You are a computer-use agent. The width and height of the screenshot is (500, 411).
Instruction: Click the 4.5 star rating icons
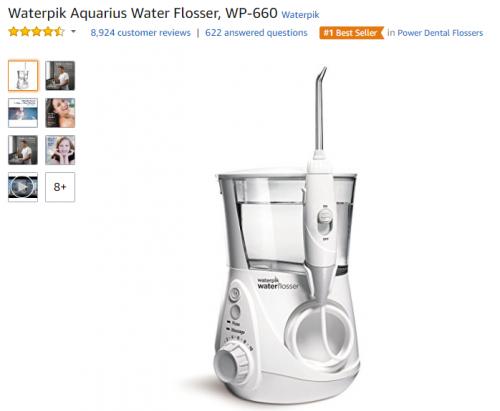36,32
